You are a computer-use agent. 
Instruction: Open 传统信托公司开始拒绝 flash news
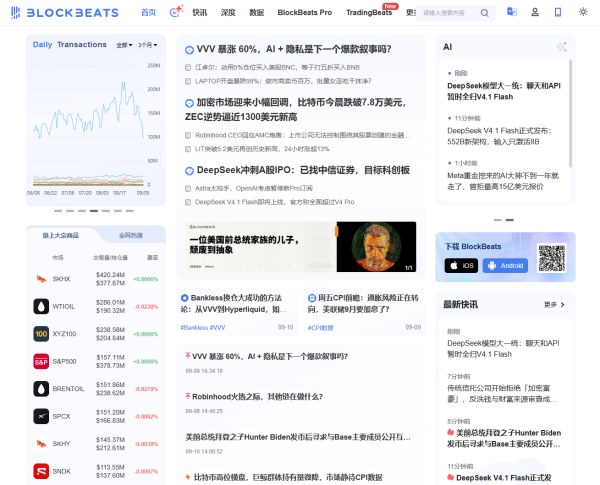pyautogui.click(x=502, y=394)
